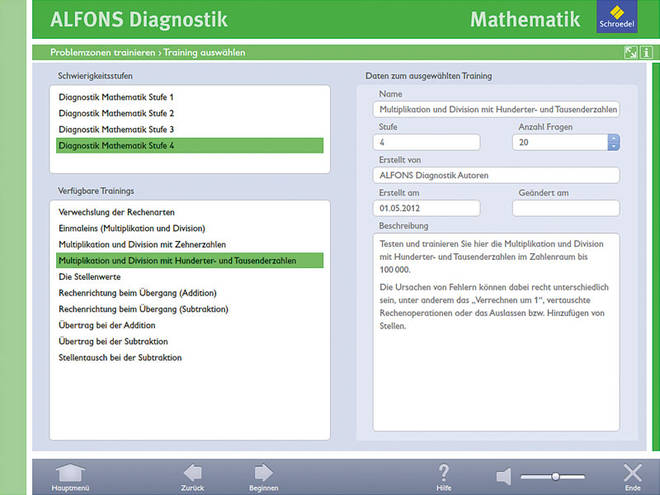Start training with Beginnen arrow
The width and height of the screenshot is (660, 495).
pos(263,473)
